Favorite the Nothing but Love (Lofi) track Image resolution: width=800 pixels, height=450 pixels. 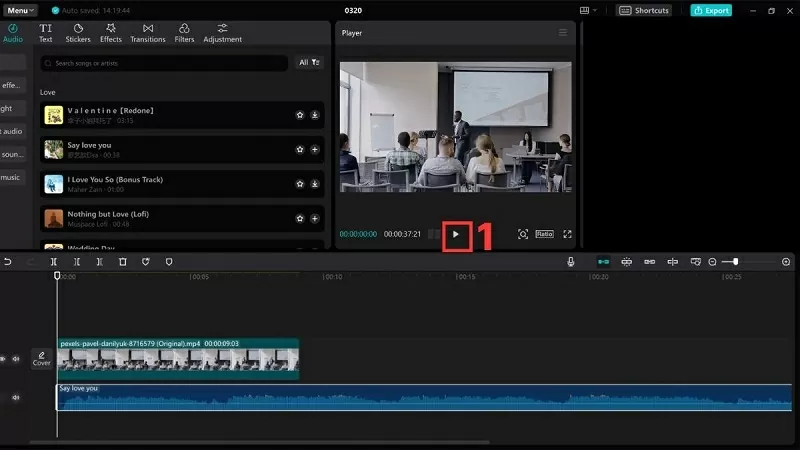299,218
